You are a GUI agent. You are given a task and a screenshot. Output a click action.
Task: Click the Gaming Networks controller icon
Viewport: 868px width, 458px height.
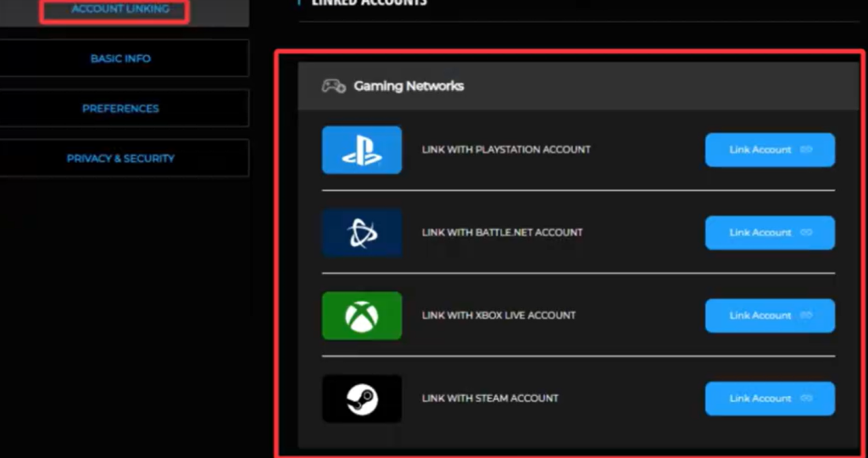pyautogui.click(x=333, y=86)
